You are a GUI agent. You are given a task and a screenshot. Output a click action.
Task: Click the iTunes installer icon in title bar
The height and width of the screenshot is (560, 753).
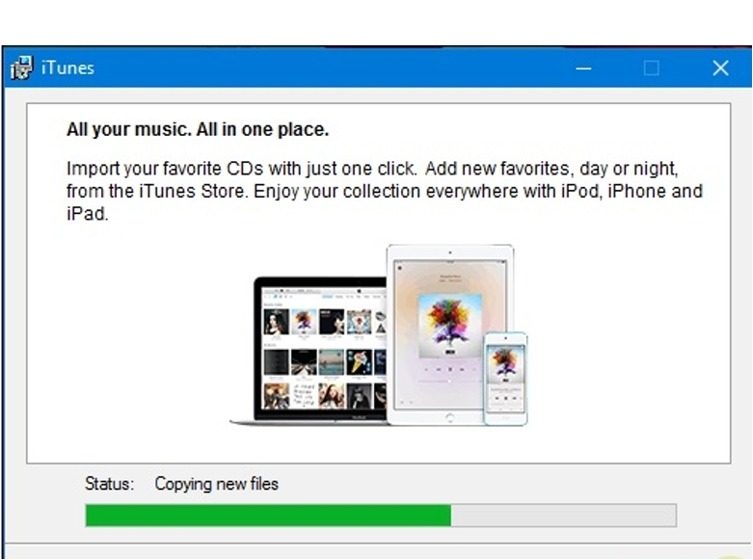coord(21,67)
